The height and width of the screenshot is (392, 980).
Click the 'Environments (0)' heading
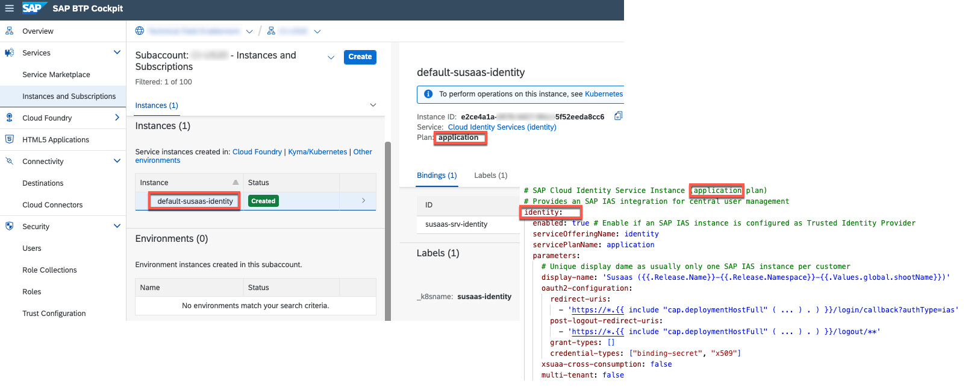tap(172, 239)
